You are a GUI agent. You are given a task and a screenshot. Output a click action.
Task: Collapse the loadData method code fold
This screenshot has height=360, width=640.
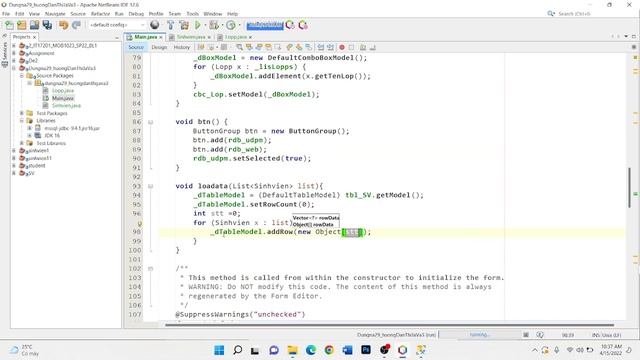tap(150, 186)
